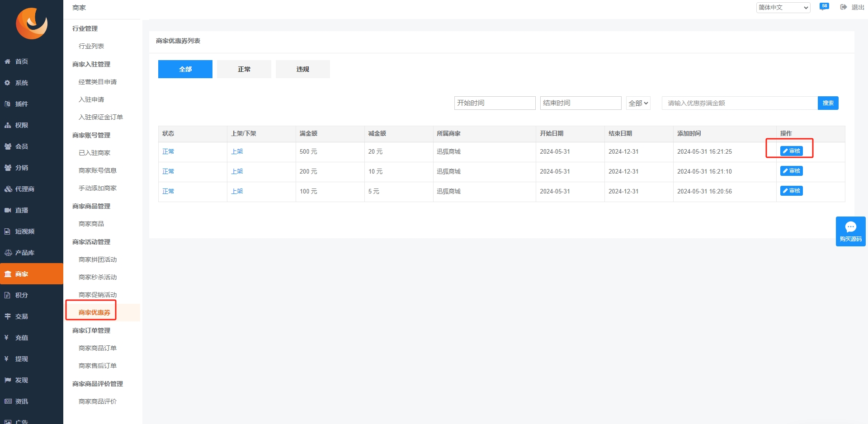Open 商家商品订单 in the submenu
The image size is (868, 424).
(98, 348)
